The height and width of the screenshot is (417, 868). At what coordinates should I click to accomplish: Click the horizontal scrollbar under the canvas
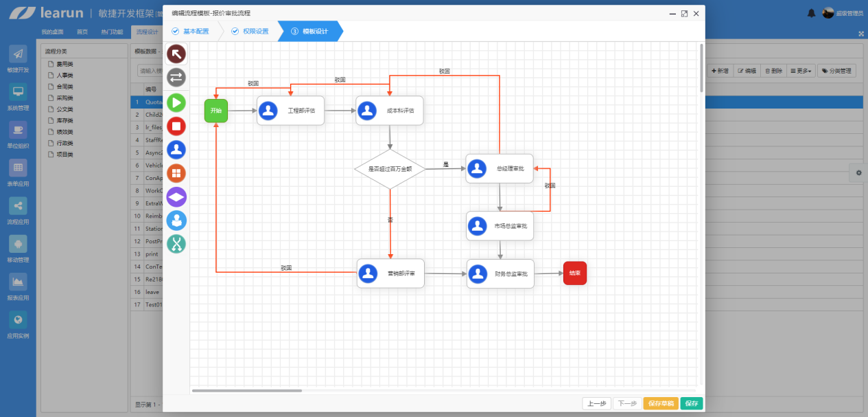coord(247,390)
